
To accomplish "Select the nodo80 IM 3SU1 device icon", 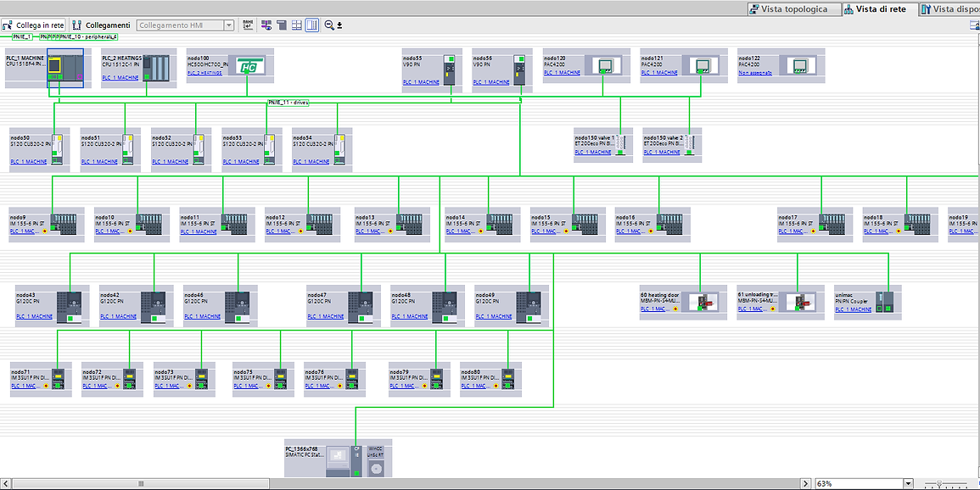I will click(x=507, y=380).
